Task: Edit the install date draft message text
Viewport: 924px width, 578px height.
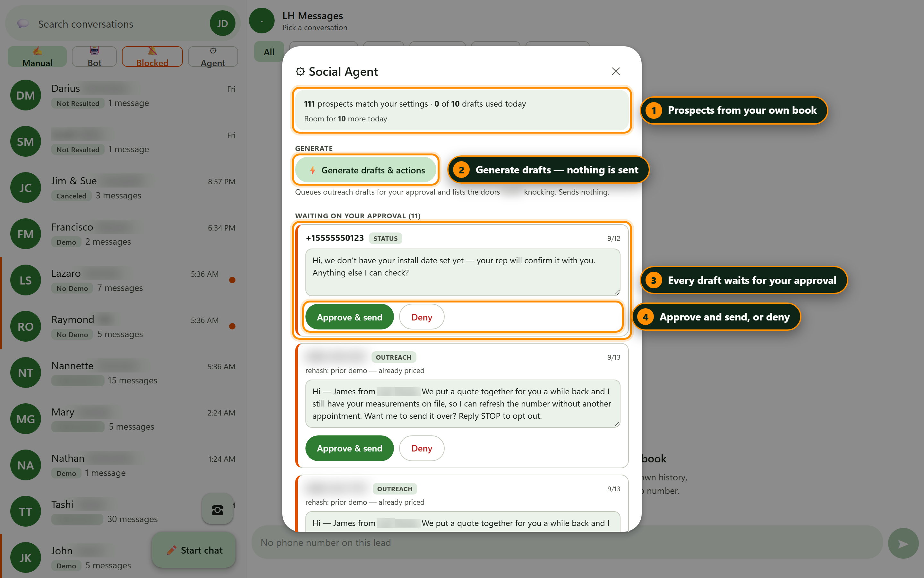Action: pyautogui.click(x=462, y=272)
